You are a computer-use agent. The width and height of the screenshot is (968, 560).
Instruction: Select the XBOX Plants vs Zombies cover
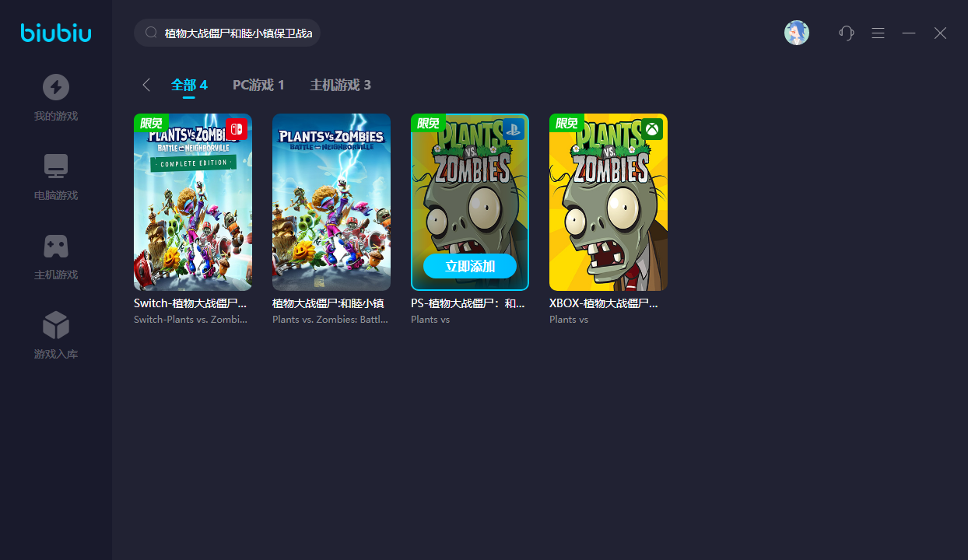[x=609, y=202]
